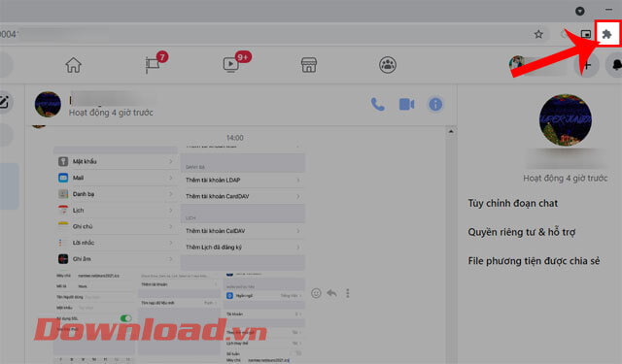Open Watch video tab with 9+ badge
This screenshot has height=364, width=622.
(231, 65)
